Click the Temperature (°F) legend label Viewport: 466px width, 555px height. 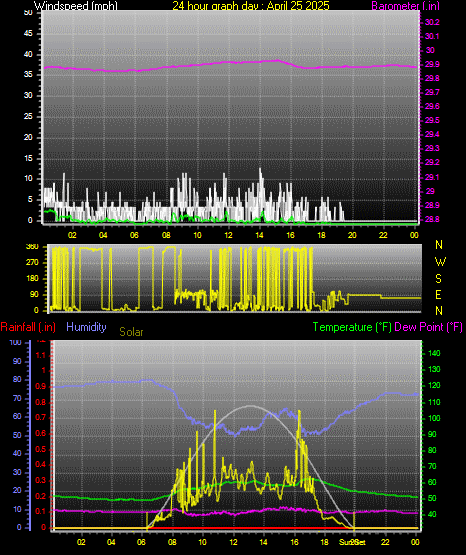click(x=352, y=327)
